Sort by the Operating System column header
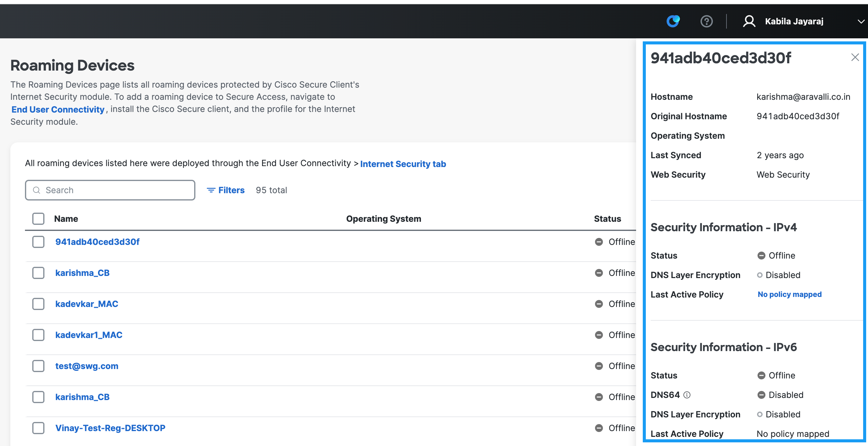The width and height of the screenshot is (868, 446). pyautogui.click(x=383, y=219)
